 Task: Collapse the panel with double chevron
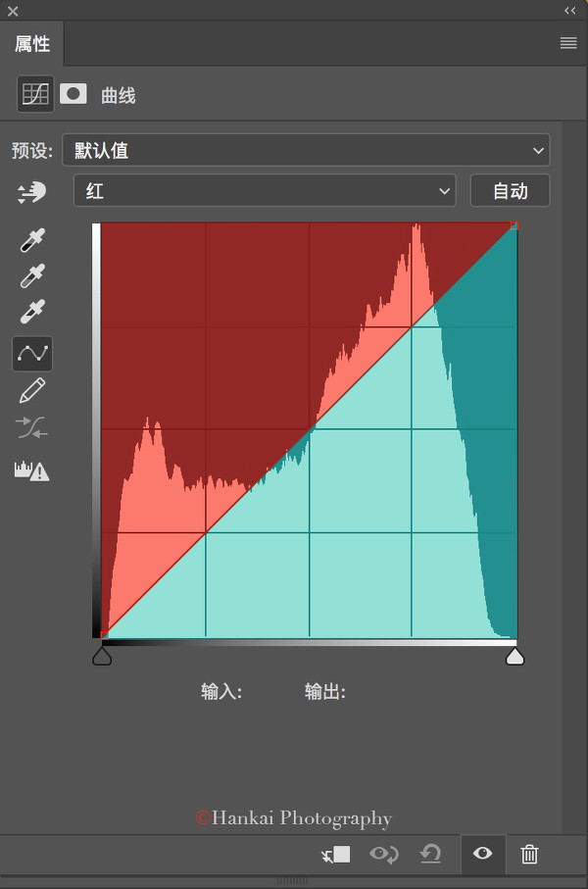coord(569,10)
